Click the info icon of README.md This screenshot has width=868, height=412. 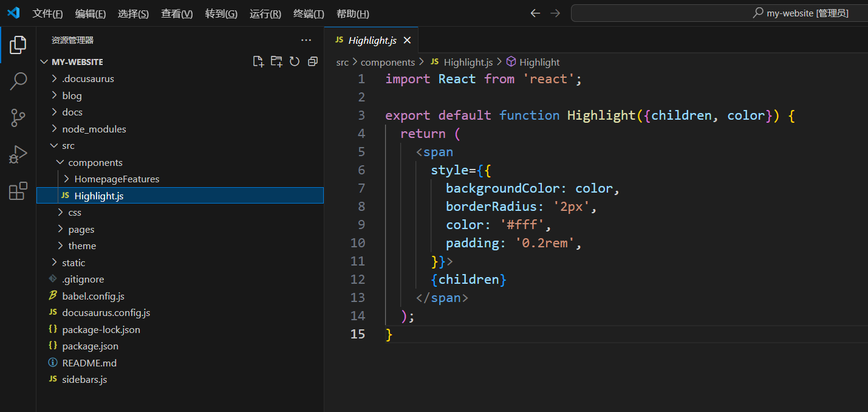[x=53, y=363]
